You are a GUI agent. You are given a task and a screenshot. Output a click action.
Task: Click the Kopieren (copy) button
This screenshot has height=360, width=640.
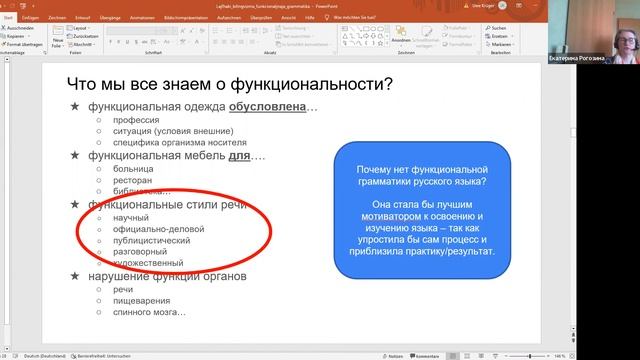point(15,36)
